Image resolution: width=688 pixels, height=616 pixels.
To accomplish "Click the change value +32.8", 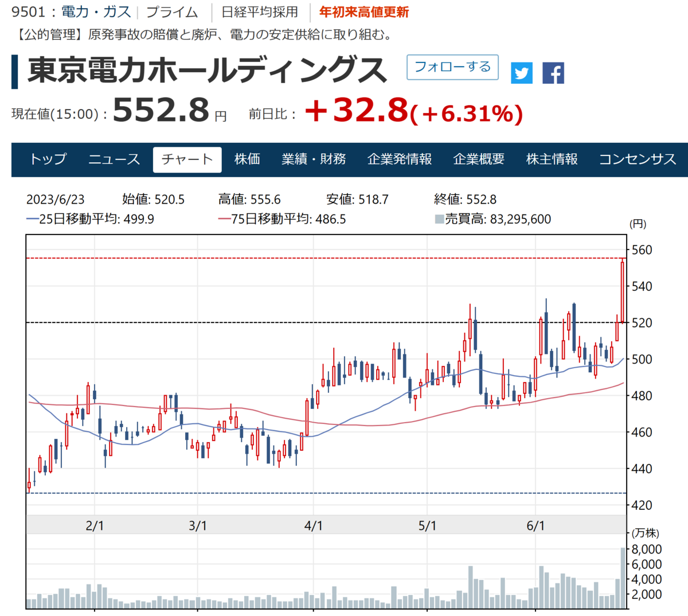I will [356, 110].
